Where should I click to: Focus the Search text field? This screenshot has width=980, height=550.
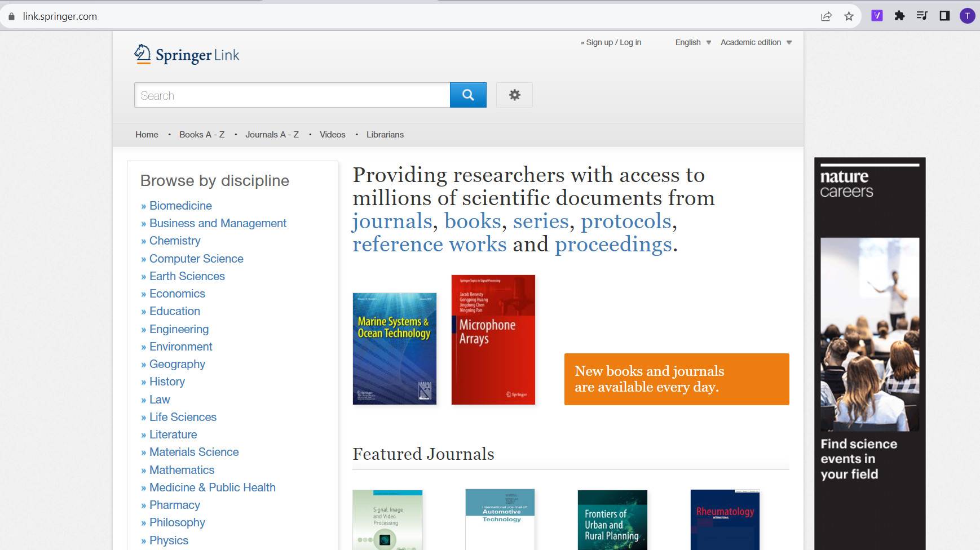pyautogui.click(x=292, y=95)
